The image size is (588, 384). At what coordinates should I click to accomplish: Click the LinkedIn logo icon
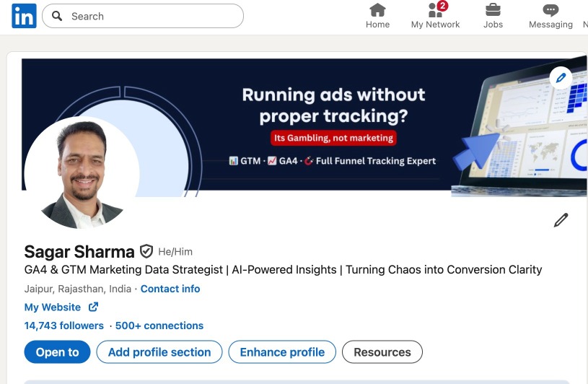tap(24, 16)
